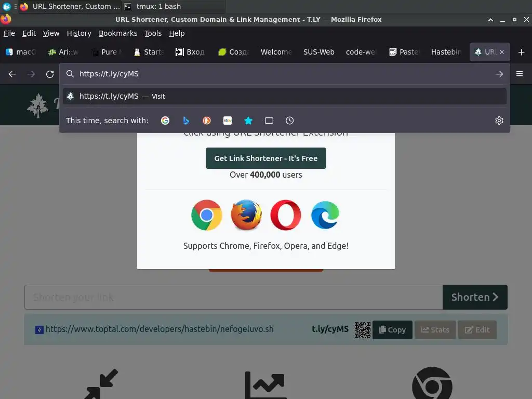Click the Shorten button

[475, 297]
